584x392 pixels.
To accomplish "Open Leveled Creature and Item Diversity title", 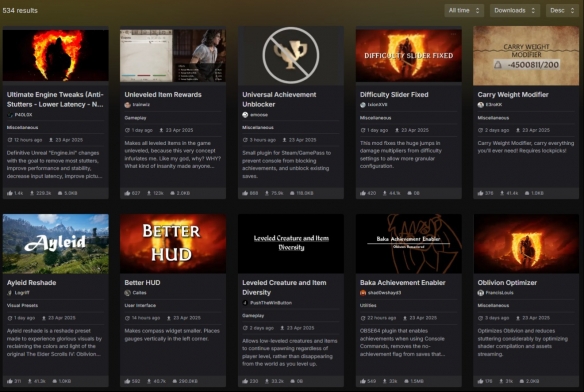I will point(284,288).
